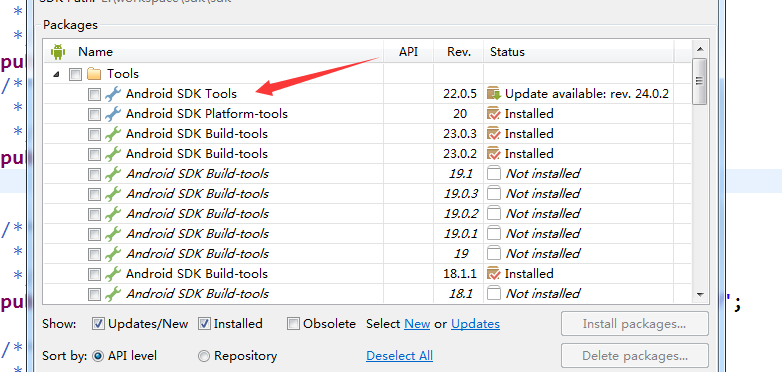Click the wrench icon of Build-tools 19.0.2
This screenshot has width=782, height=372.
click(113, 213)
